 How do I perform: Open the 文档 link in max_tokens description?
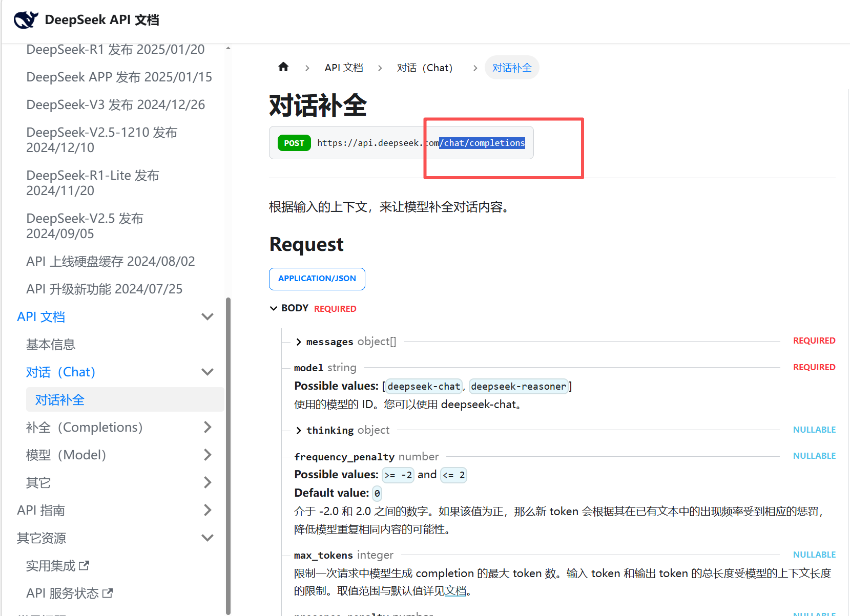(x=455, y=591)
